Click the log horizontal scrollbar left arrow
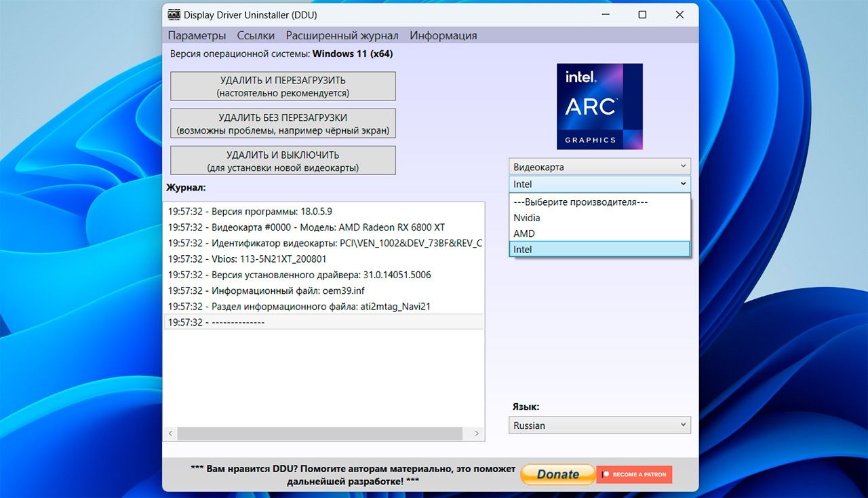Image resolution: width=868 pixels, height=498 pixels. point(170,434)
